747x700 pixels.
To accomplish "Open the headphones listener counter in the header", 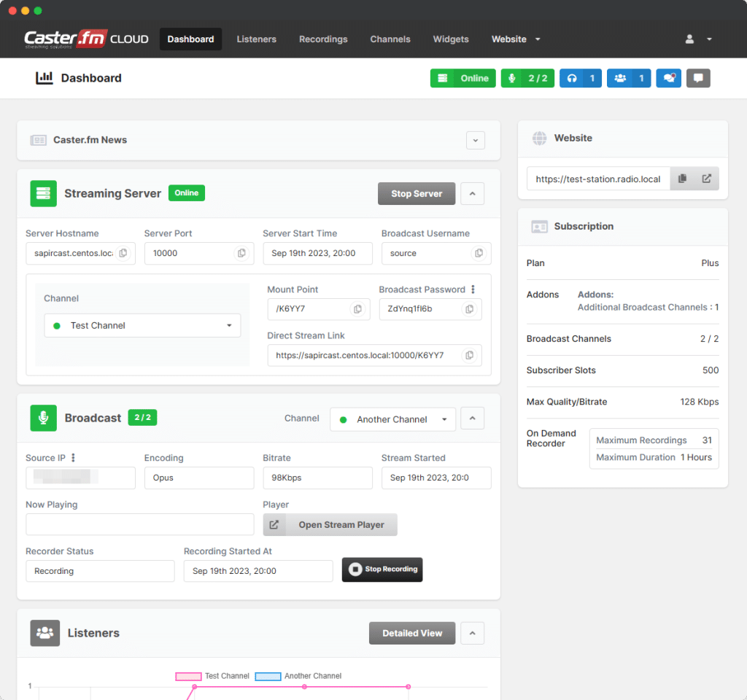I will pyautogui.click(x=581, y=78).
